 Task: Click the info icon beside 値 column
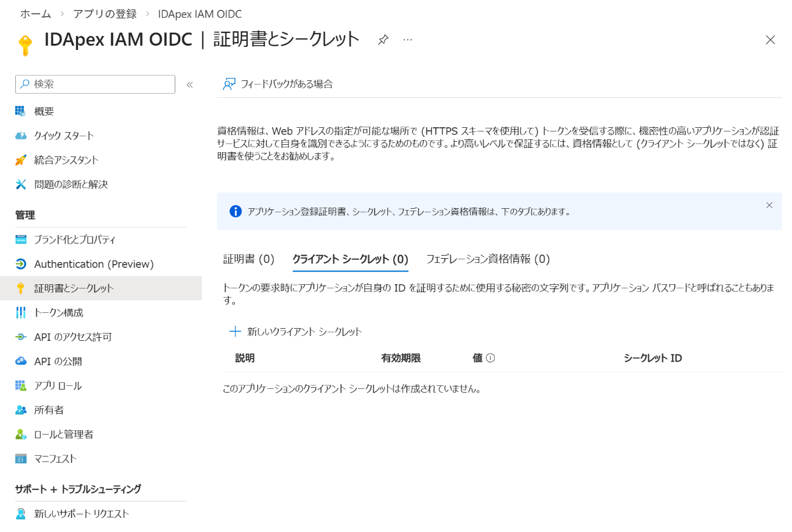tap(490, 358)
